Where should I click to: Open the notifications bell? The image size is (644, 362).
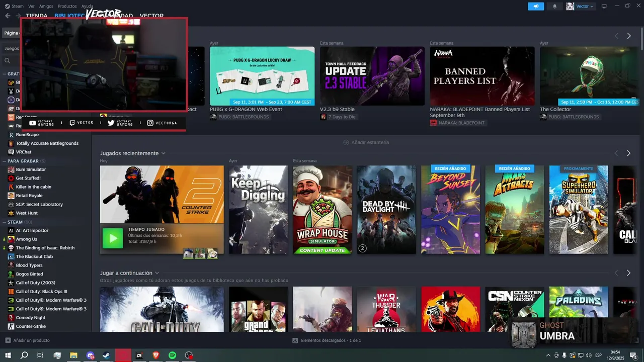pyautogui.click(x=555, y=6)
